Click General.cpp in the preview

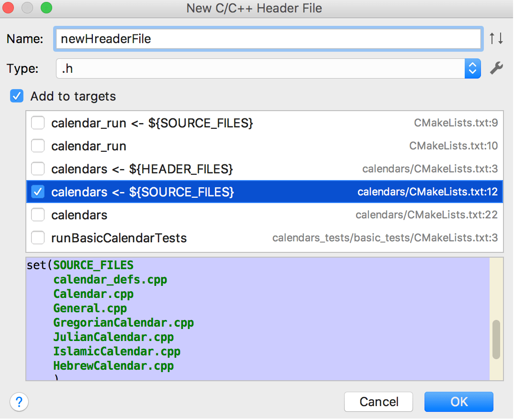tap(90, 308)
